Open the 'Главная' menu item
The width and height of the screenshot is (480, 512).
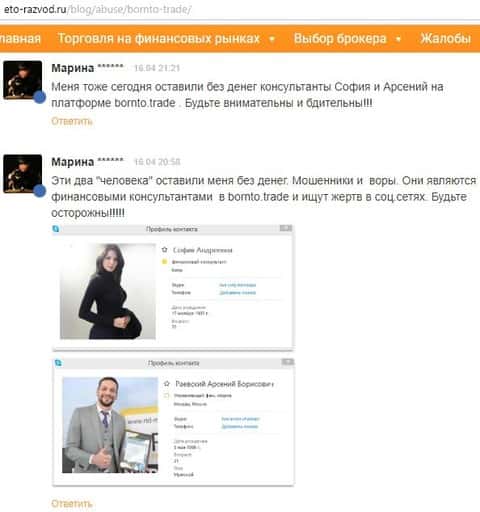[20, 39]
